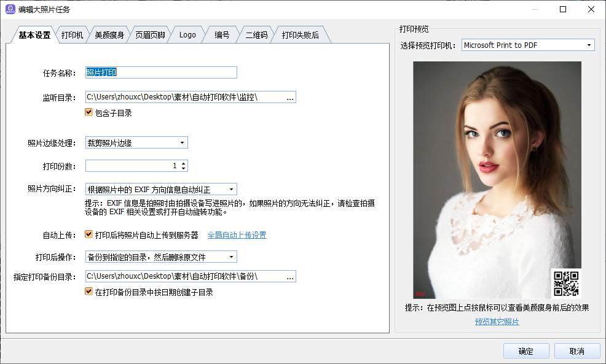Viewport: 606px width, 364px height.
Task: Uncheck 在打印备份目录中按日期创建子目录 option
Action: click(x=89, y=292)
